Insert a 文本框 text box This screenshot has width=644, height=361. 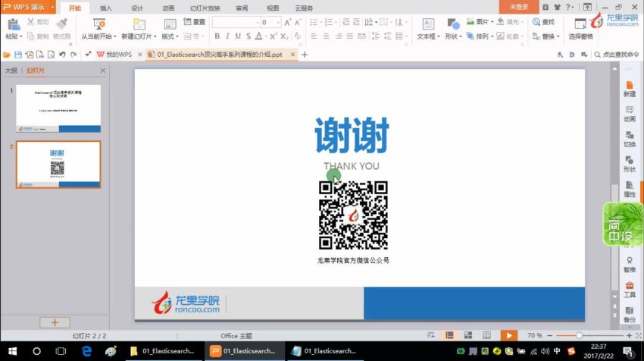(427, 24)
